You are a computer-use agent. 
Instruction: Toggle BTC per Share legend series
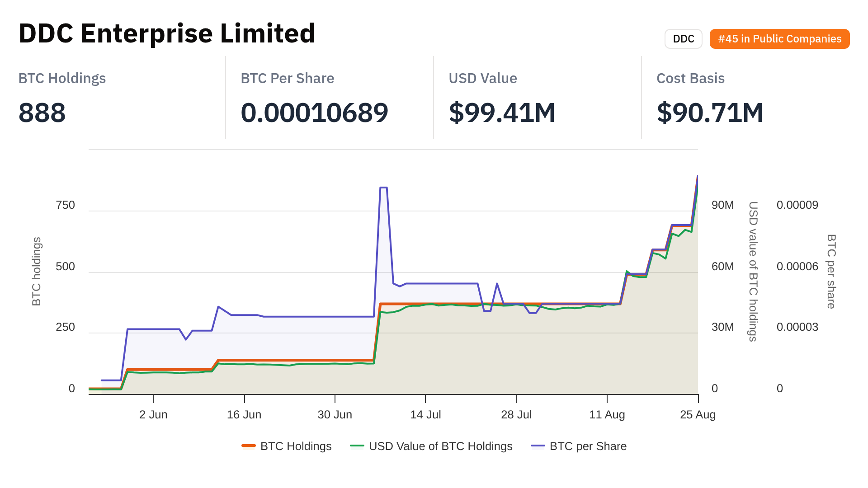coord(588,446)
